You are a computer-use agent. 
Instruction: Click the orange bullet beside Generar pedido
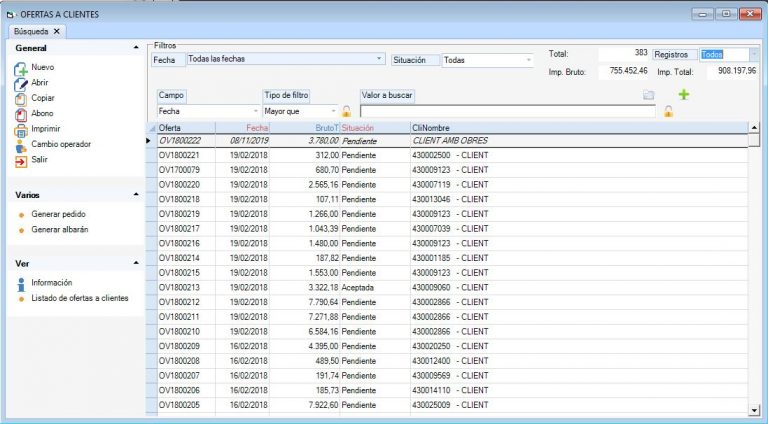click(x=21, y=215)
